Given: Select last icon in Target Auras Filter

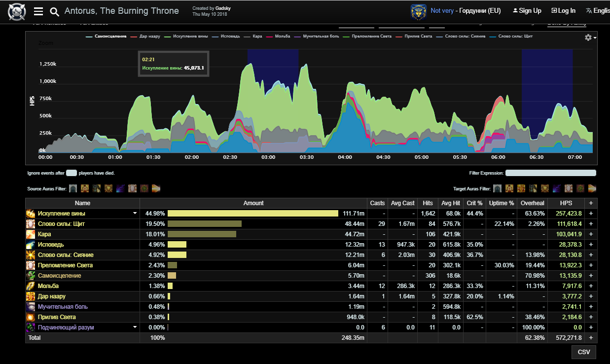Looking at the screenshot, I should tap(592, 188).
